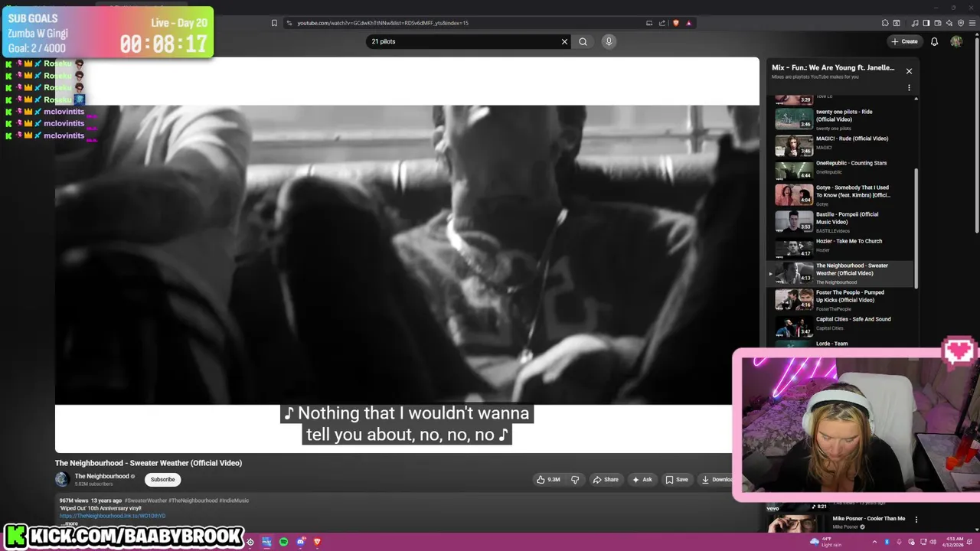
Task: Open the media cast icon in address bar
Action: [649, 23]
